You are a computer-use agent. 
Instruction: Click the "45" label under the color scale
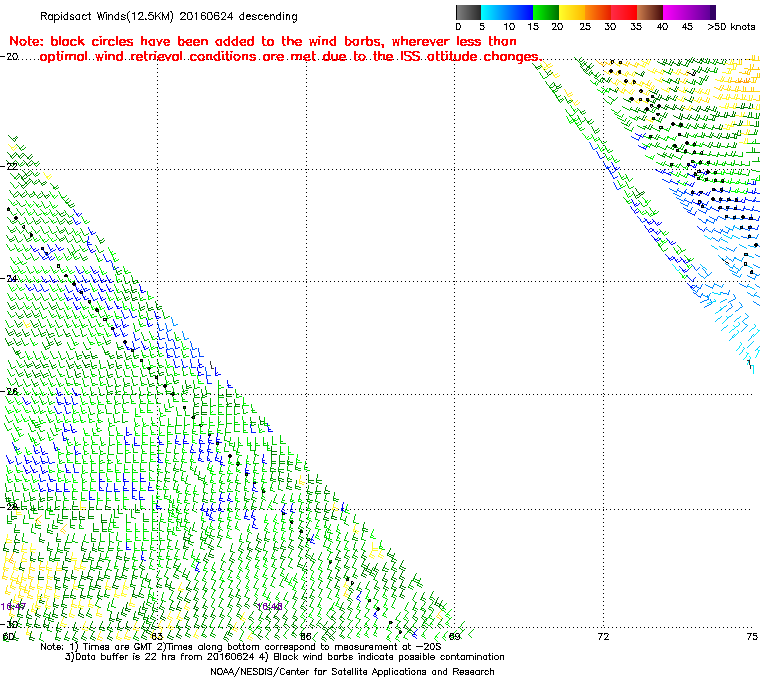click(687, 27)
